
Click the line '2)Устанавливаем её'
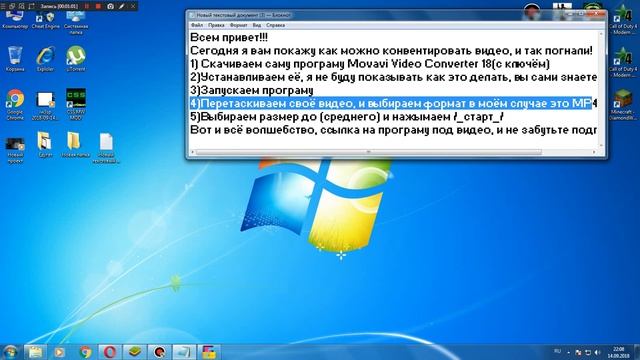(x=393, y=77)
